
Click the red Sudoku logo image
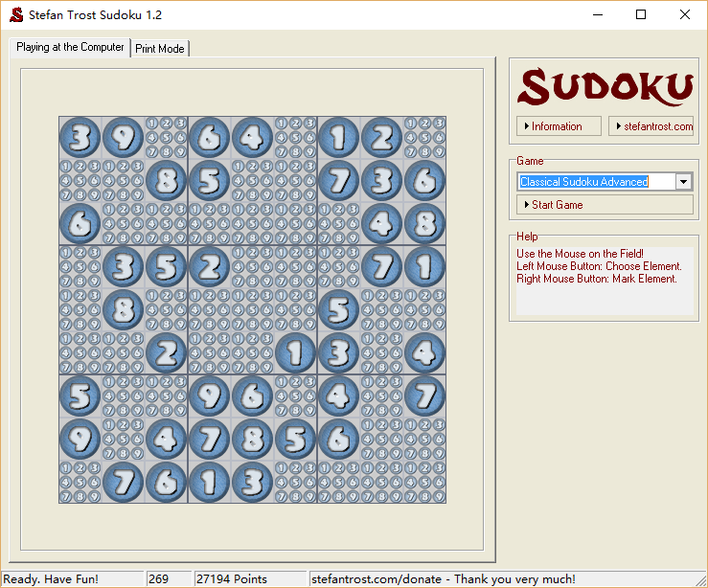pyautogui.click(x=604, y=86)
